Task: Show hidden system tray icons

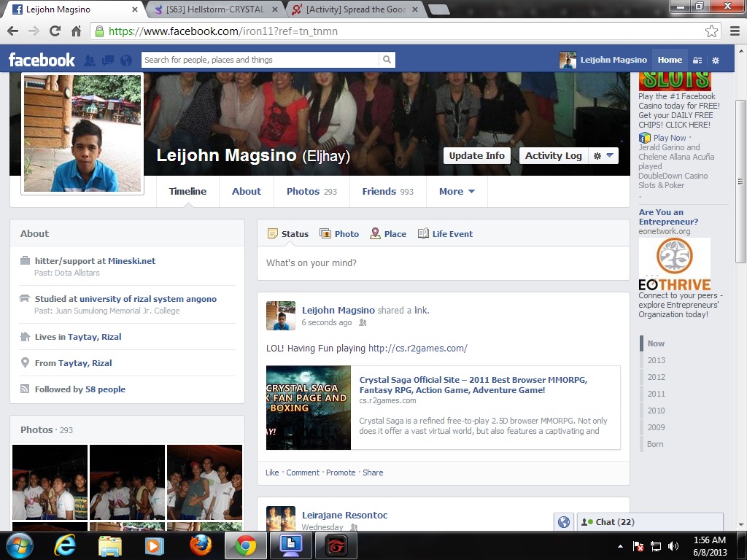Action: point(620,546)
